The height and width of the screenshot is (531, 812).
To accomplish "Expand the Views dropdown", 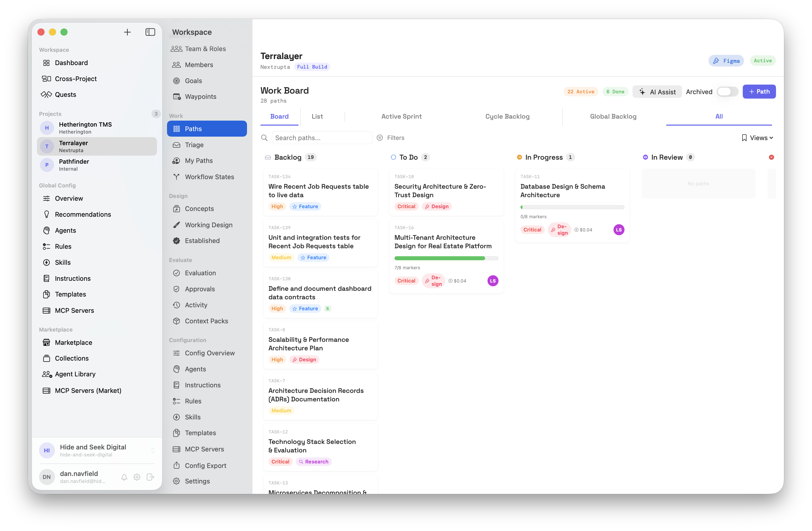I will (757, 138).
